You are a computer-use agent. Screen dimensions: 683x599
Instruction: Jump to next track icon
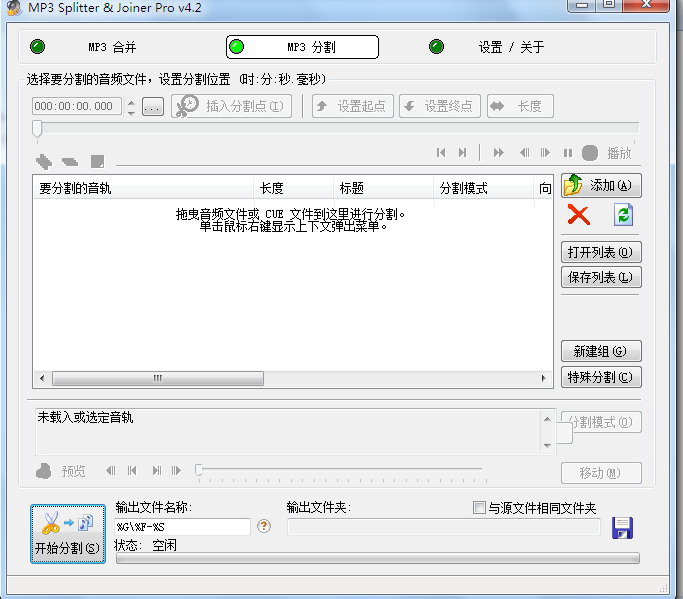[462, 152]
